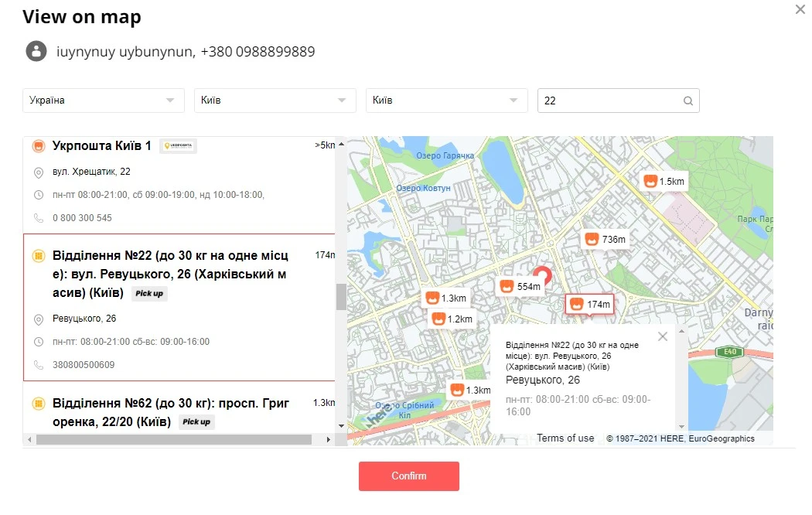The height and width of the screenshot is (515, 812).
Task: Click the up arrow of list vertical scrollbar
Action: click(341, 145)
